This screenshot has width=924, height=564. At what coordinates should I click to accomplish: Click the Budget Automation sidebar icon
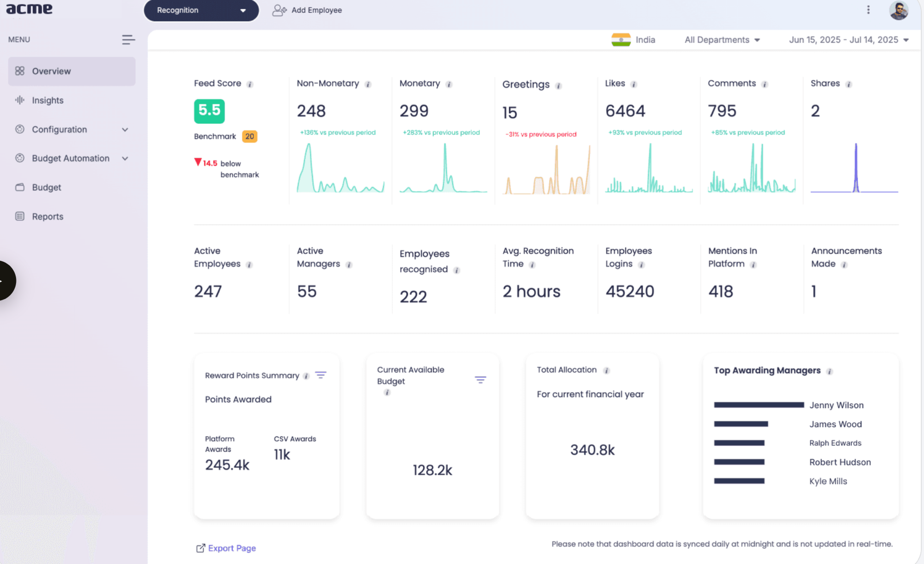tap(19, 158)
